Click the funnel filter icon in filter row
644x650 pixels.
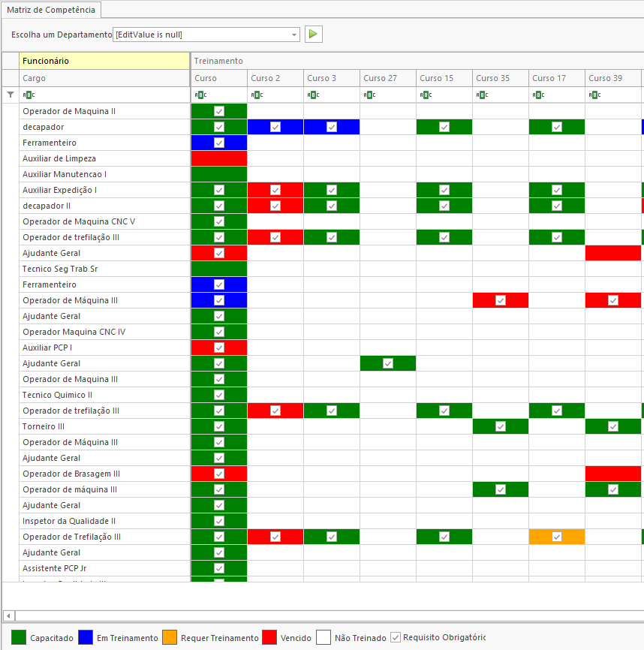click(10, 95)
